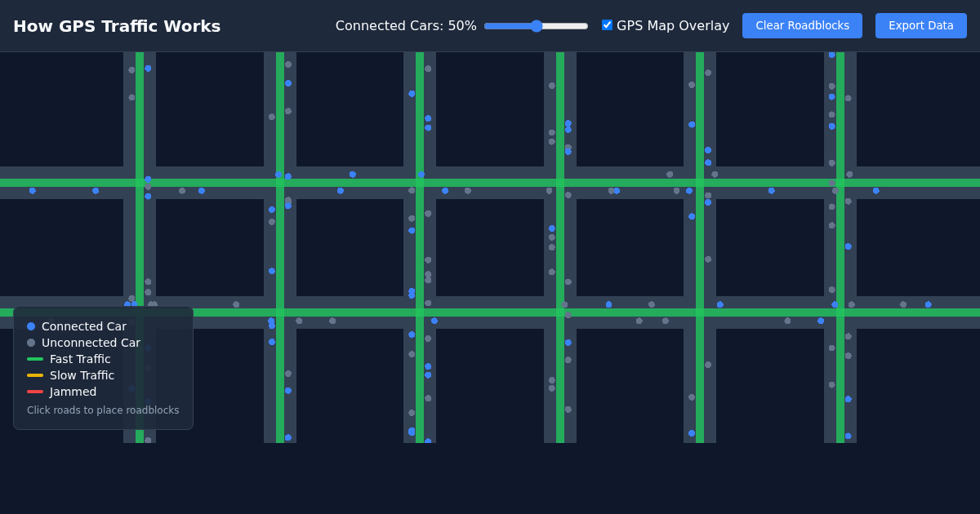Viewport: 980px width, 514px height.
Task: Select the 'How GPS Traffic Works' title
Action: point(117,26)
